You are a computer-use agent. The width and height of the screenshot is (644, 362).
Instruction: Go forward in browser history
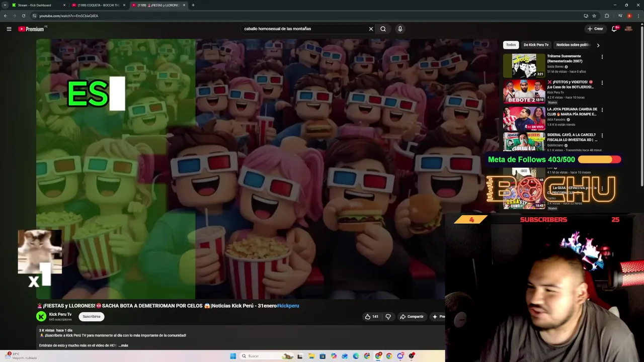[15, 16]
